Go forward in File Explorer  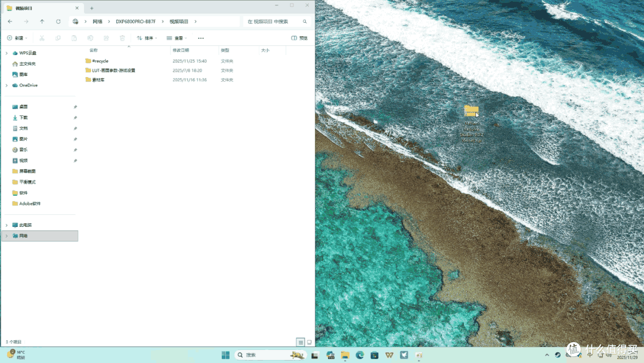pos(26,21)
